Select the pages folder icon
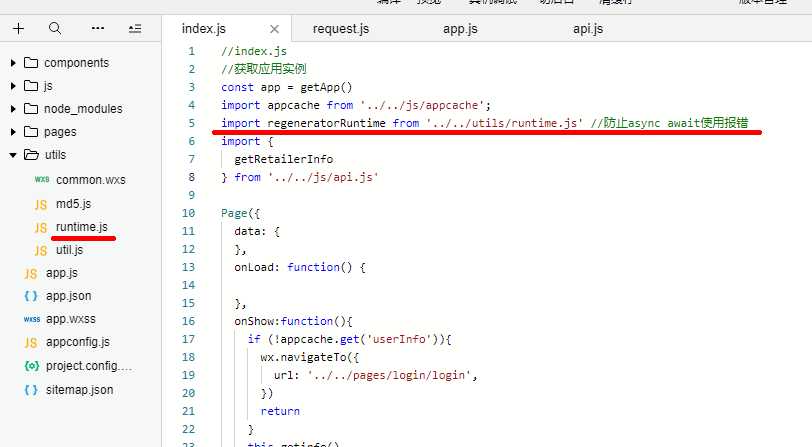Image resolution: width=812 pixels, height=447 pixels. click(31, 132)
